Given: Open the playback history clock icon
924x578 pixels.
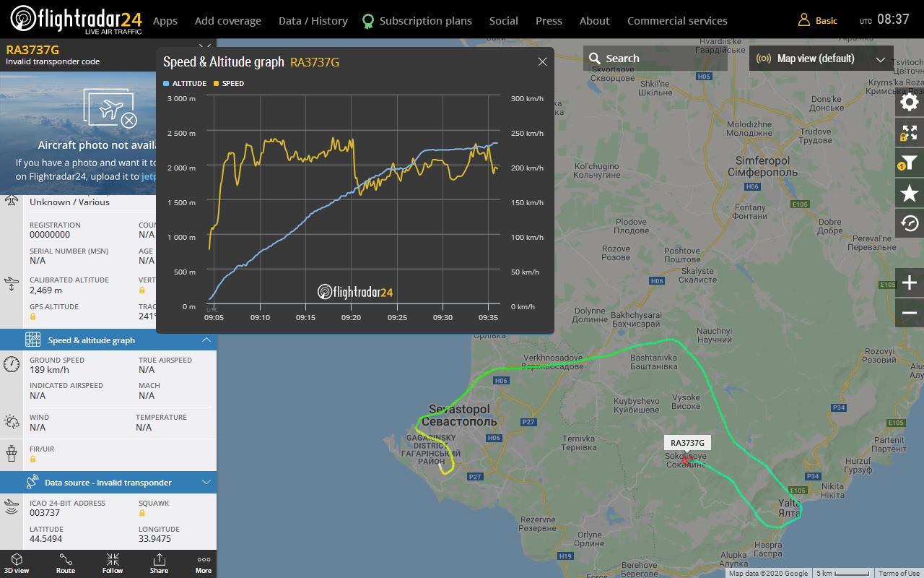Looking at the screenshot, I should tap(910, 223).
